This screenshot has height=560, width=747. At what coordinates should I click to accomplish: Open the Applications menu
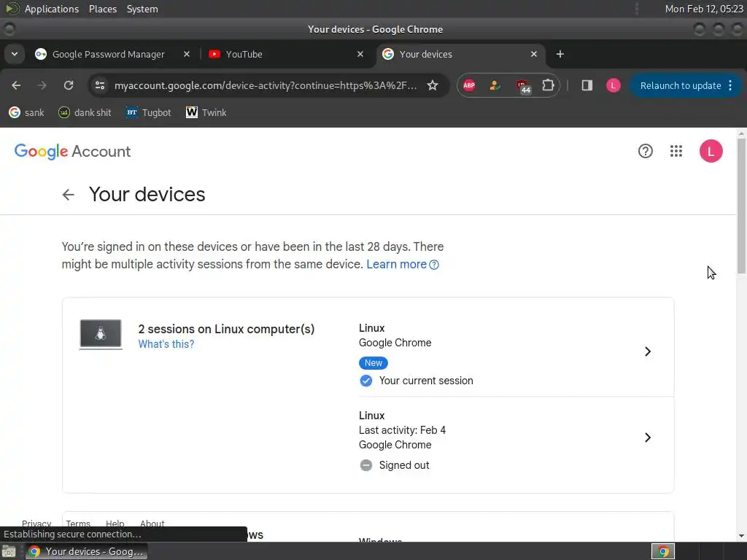52,9
